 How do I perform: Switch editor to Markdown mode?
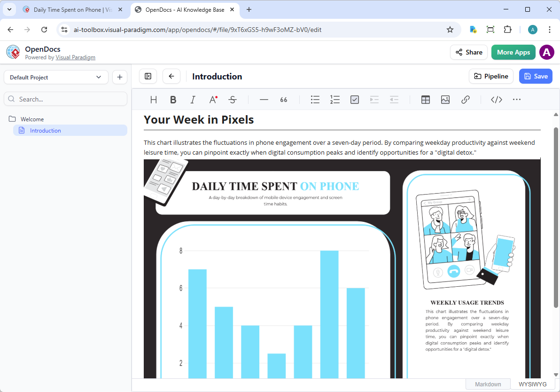[x=488, y=384]
